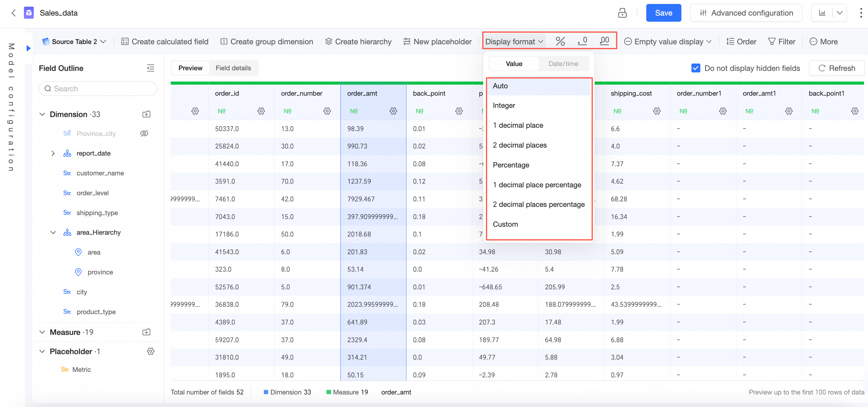This screenshot has height=407, width=868.
Task: Select the 2 decimal places option
Action: (520, 145)
